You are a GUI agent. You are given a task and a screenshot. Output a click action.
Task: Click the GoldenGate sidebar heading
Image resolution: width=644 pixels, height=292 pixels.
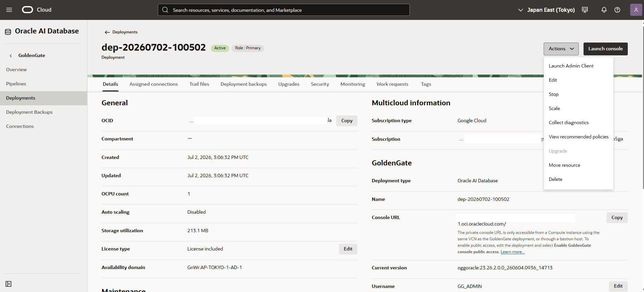coord(32,55)
